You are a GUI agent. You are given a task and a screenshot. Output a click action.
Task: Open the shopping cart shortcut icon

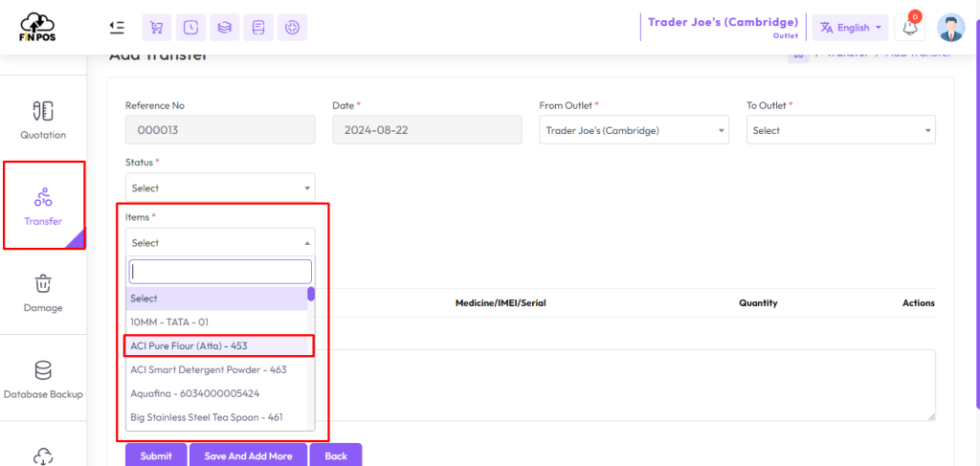click(x=157, y=28)
